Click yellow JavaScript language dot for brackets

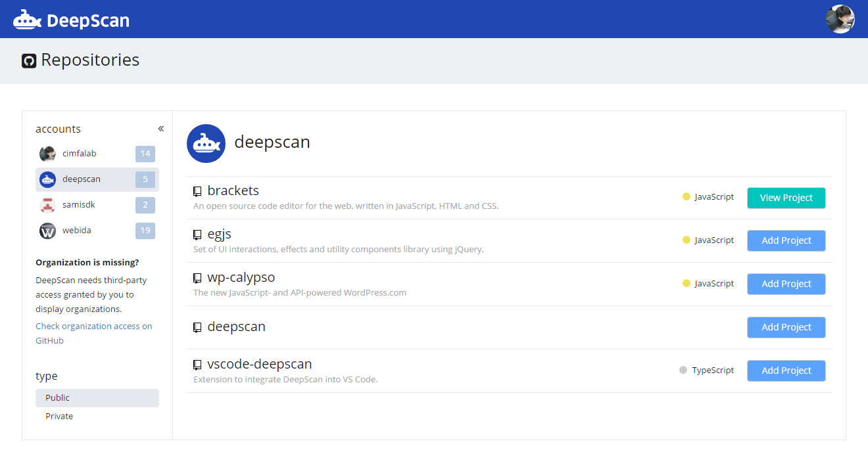tap(687, 196)
